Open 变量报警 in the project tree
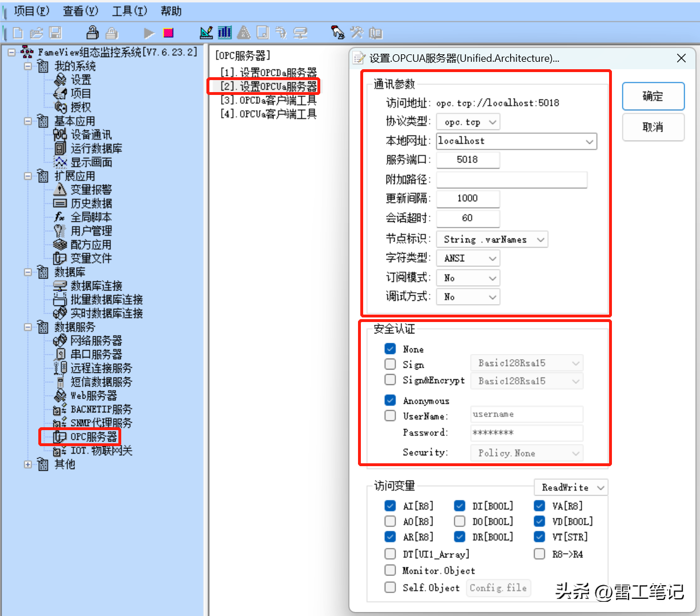This screenshot has width=700, height=616. tap(91, 190)
